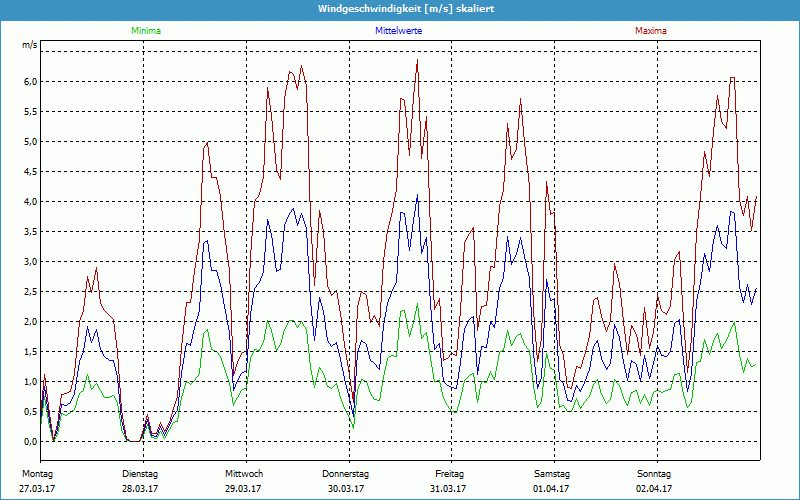Viewport: 800px width, 500px height.
Task: Select the blue 'Mittelwerte' legend label
Action: tap(398, 31)
